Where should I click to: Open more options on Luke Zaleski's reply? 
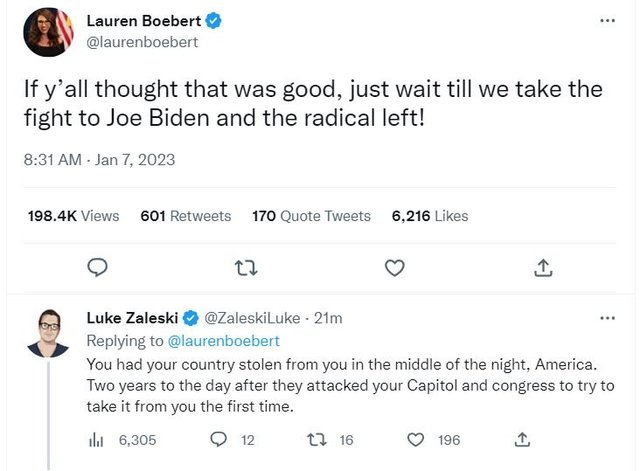607,318
